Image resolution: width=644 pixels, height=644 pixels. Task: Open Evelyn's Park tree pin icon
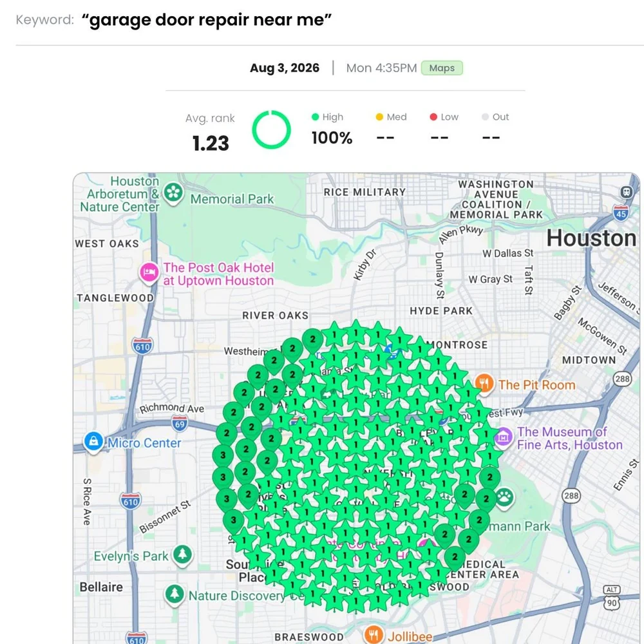[182, 555]
